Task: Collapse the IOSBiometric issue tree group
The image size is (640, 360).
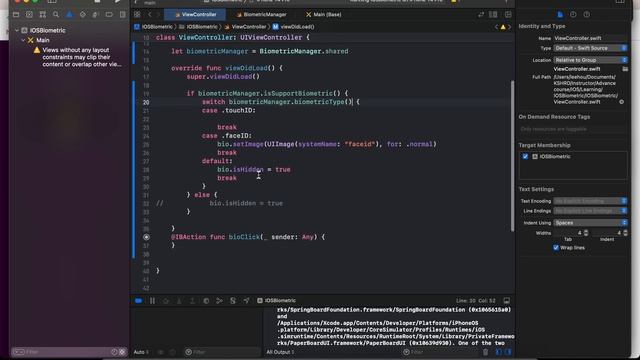Action: click(x=17, y=31)
